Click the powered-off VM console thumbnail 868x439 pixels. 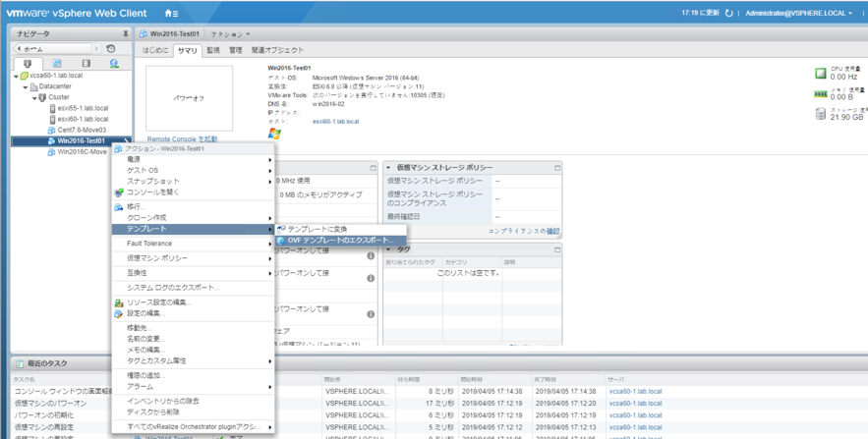click(x=189, y=98)
